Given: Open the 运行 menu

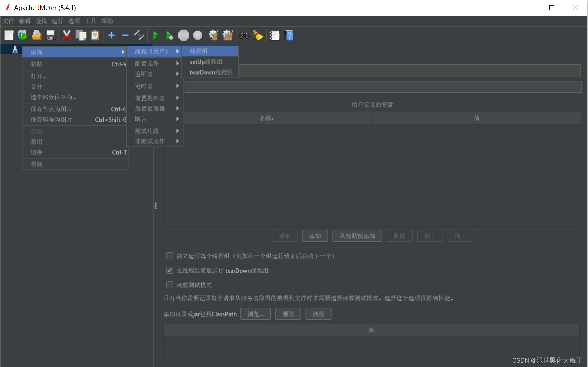Looking at the screenshot, I should click(x=57, y=21).
